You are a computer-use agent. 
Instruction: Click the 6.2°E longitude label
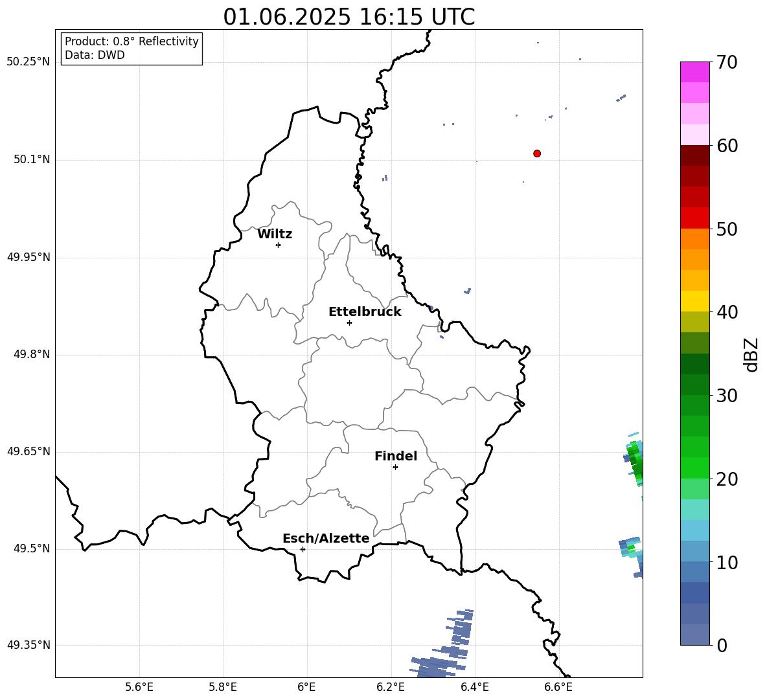(391, 687)
